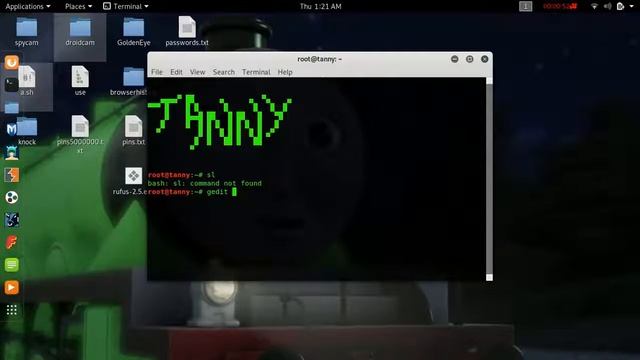This screenshot has width=640, height=360.
Task: Expand the system menu arrow in top bar
Action: point(631,7)
